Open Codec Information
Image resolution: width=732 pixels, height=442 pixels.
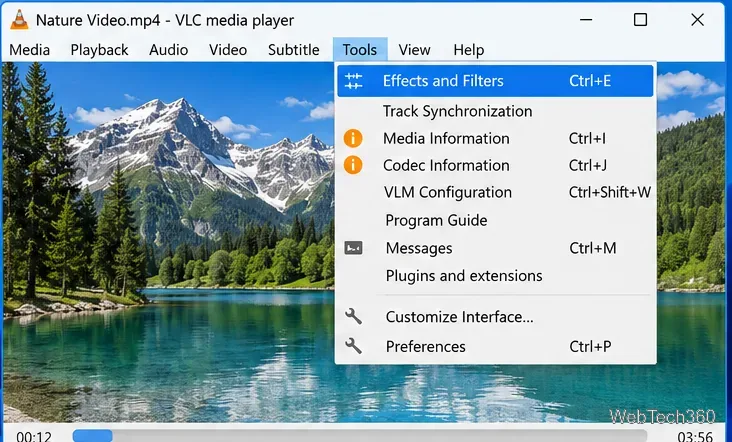(495, 165)
